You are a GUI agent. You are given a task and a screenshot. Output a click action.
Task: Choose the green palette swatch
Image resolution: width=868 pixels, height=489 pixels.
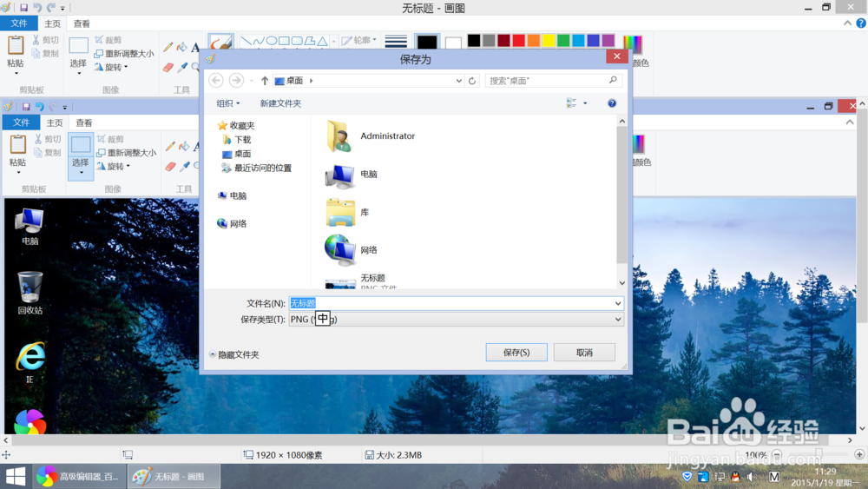(x=563, y=41)
